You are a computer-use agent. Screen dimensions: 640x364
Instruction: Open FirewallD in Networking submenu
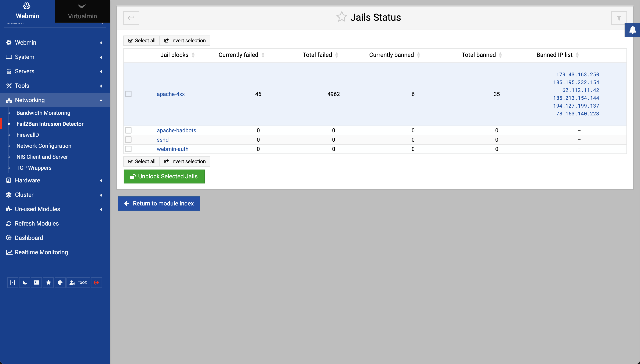pyautogui.click(x=28, y=135)
